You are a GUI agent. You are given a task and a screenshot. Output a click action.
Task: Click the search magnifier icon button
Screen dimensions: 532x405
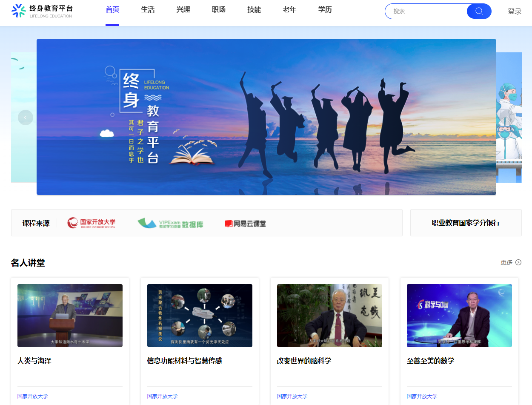click(479, 11)
